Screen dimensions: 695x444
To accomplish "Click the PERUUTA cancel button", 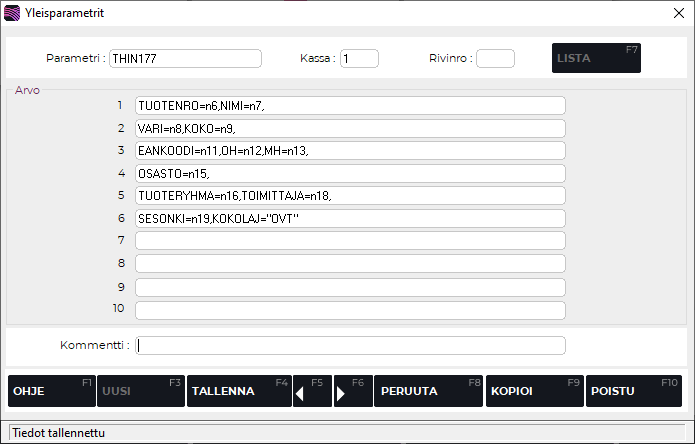I will pos(428,391).
